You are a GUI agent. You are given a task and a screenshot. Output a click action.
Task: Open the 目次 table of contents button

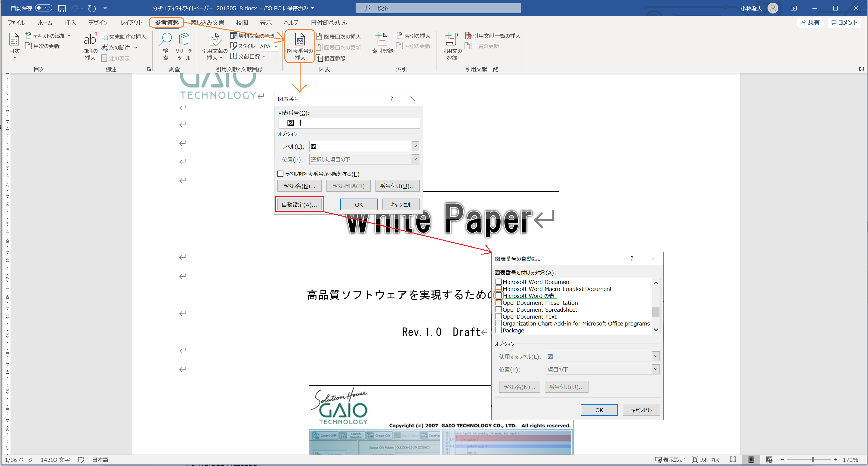coord(14,47)
